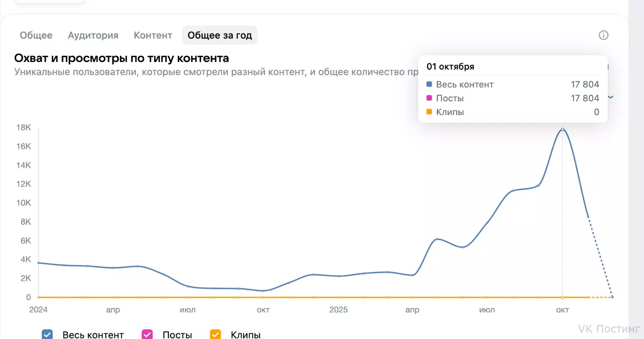
Task: Expand the chevron dropdown beside the tooltip
Action: coord(611,97)
